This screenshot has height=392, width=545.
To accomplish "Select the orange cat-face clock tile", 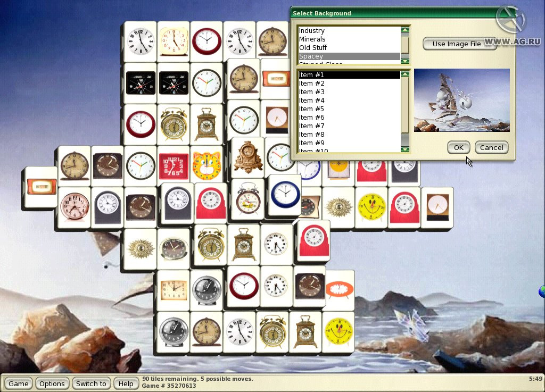I will pyautogui.click(x=207, y=165).
